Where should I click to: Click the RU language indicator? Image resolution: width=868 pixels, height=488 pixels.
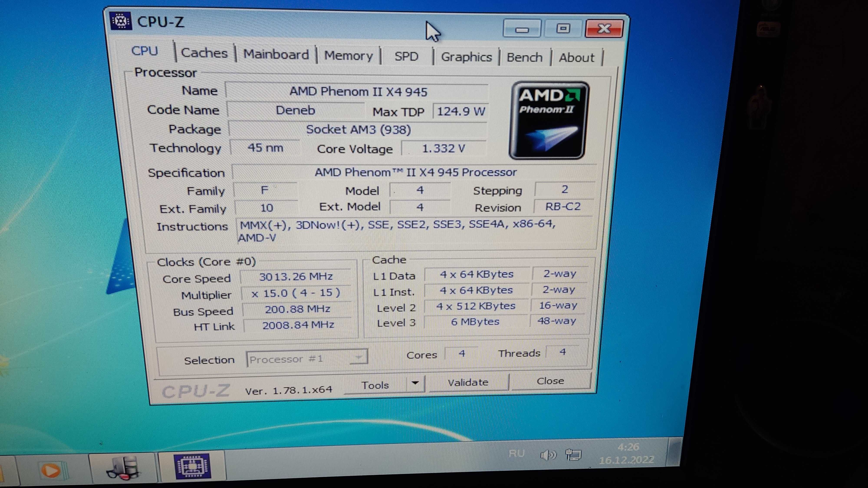click(x=516, y=453)
